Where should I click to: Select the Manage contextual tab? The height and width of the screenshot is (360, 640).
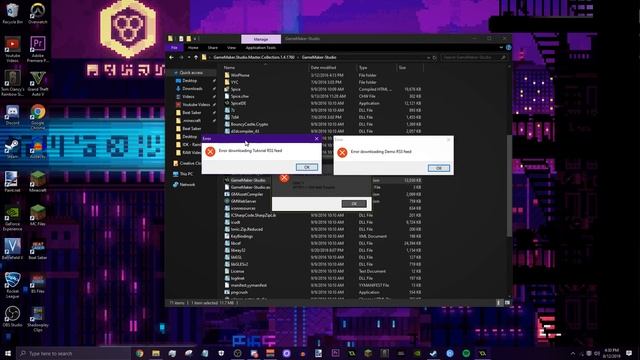click(x=261, y=39)
